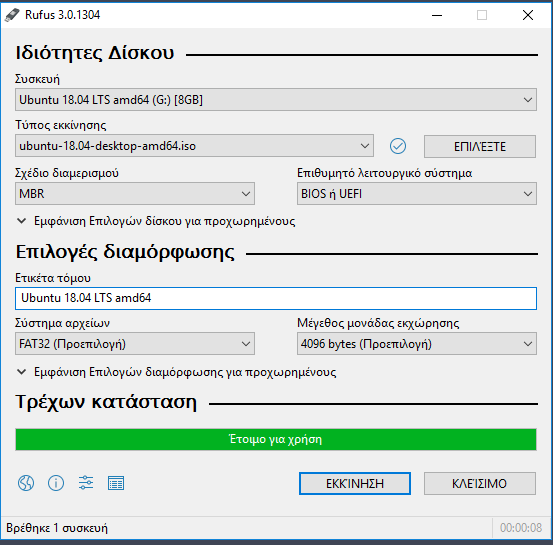
Task: Click the ISO checksum checkmark icon
Action: tap(398, 146)
